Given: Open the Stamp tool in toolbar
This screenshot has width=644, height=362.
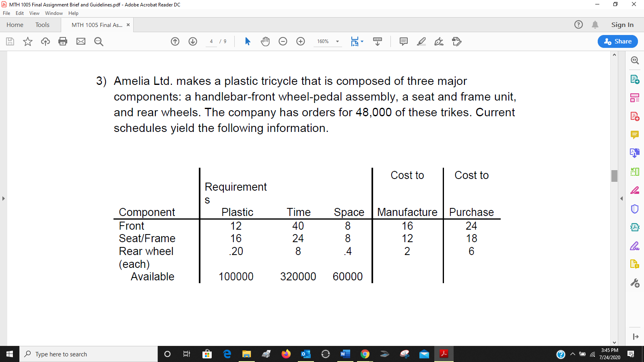Looking at the screenshot, I should [x=457, y=41].
